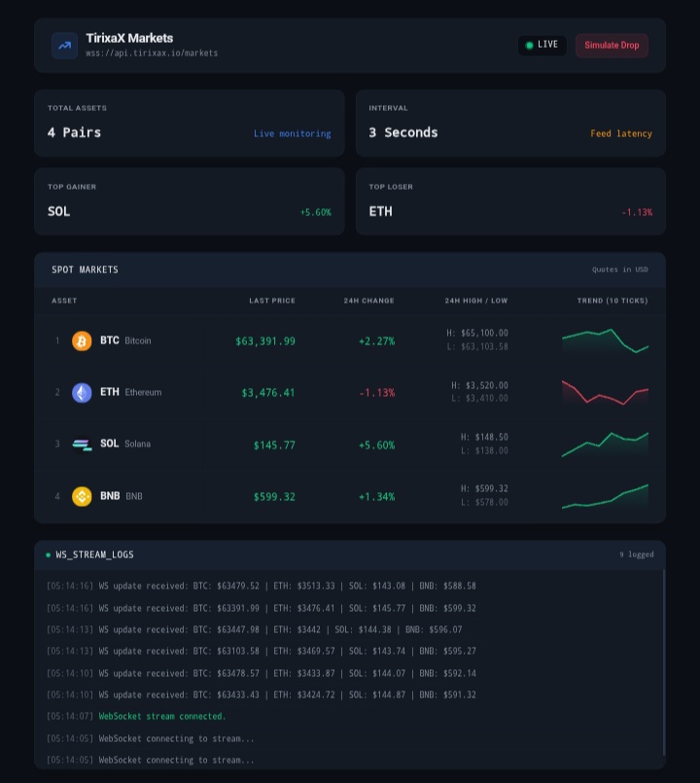Select the WebSocket stream connected log line
This screenshot has height=783, width=700.
point(136,717)
